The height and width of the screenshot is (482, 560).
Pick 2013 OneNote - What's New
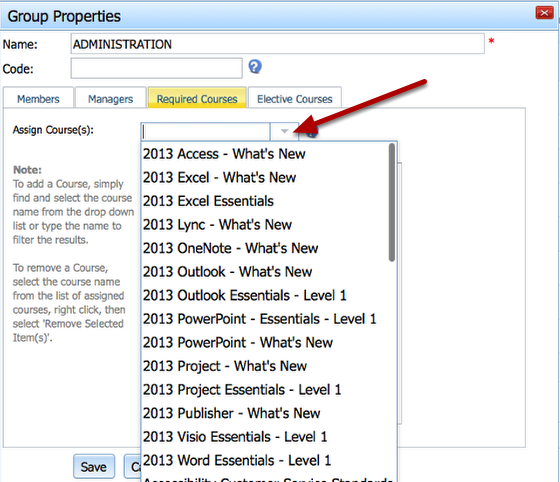point(265,248)
